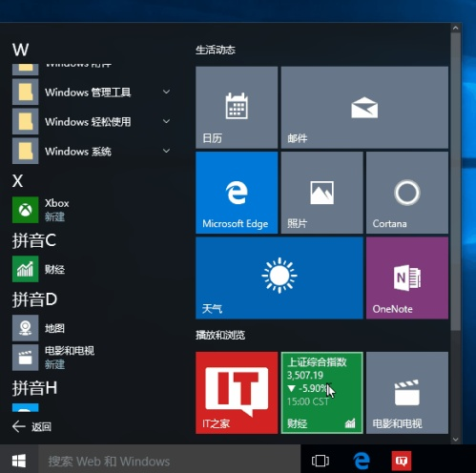Expand the Windows 轻松使用 folder chevron
Screen dimensions: 476x473
166,121
